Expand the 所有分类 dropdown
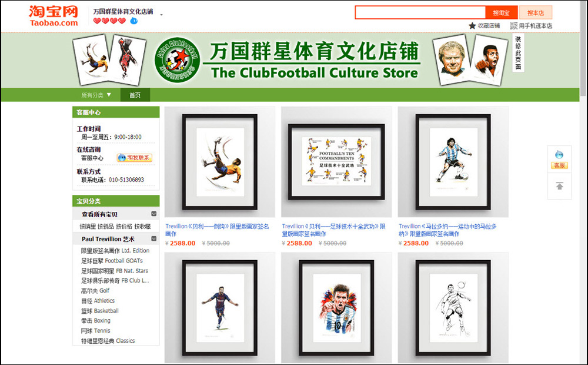Viewport: 588px width, 365px height. pyautogui.click(x=96, y=95)
